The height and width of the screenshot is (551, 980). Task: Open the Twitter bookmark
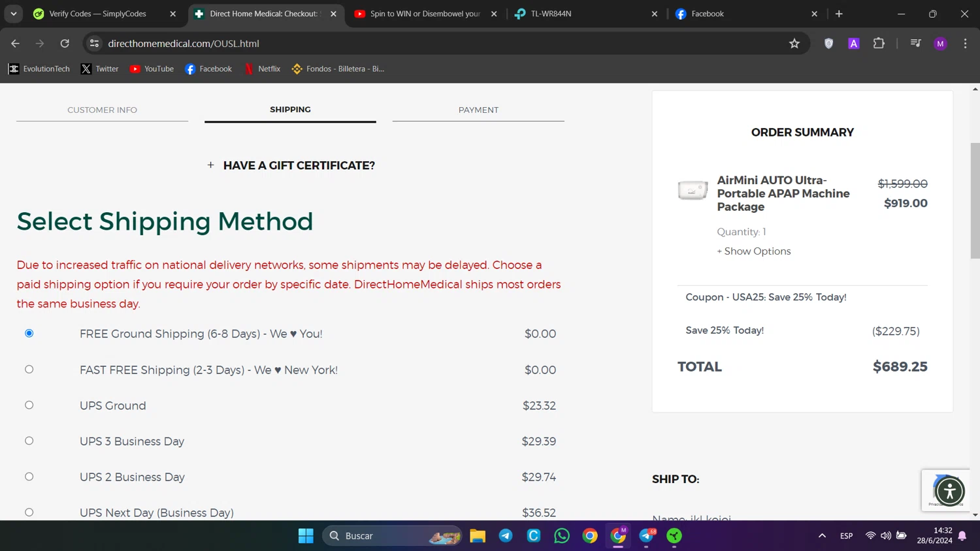click(x=99, y=69)
